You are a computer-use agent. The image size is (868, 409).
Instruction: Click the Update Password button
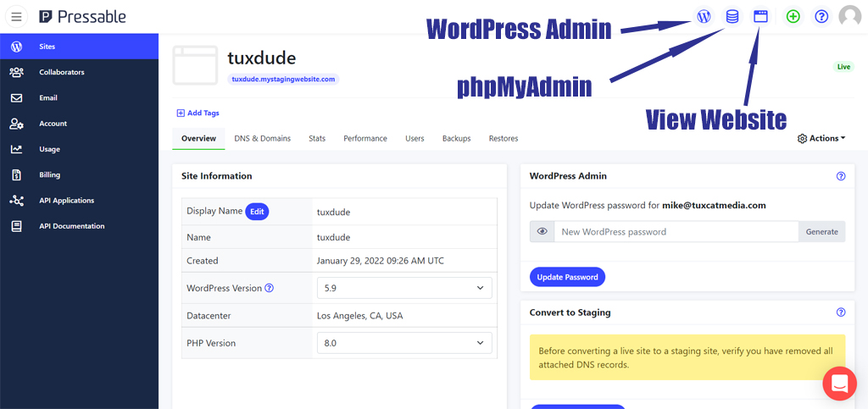click(567, 277)
